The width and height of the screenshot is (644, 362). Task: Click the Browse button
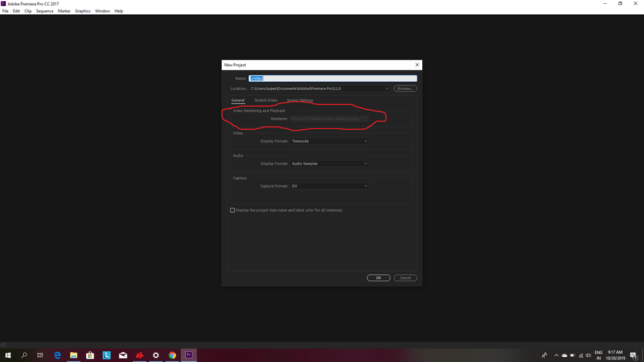[x=405, y=89]
